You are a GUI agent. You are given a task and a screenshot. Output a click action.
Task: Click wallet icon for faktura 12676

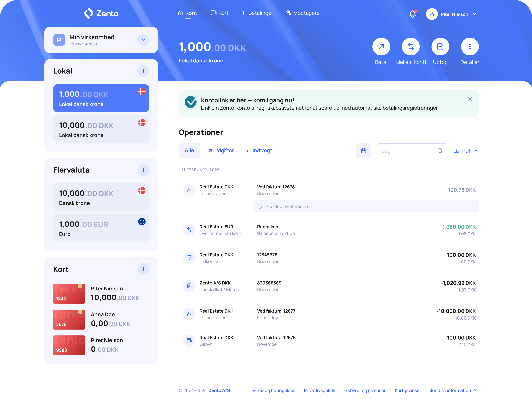pyautogui.click(x=189, y=341)
